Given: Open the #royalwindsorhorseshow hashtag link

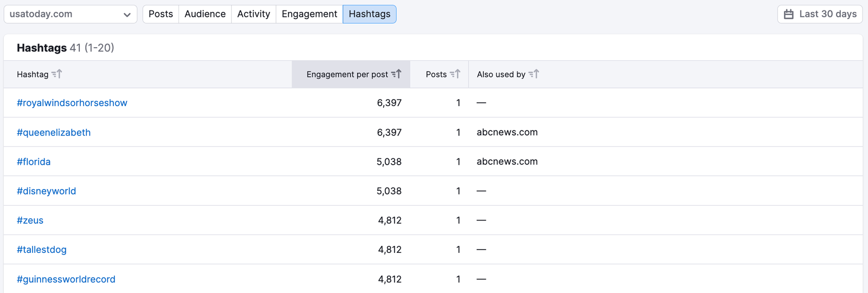Looking at the screenshot, I should [x=72, y=103].
